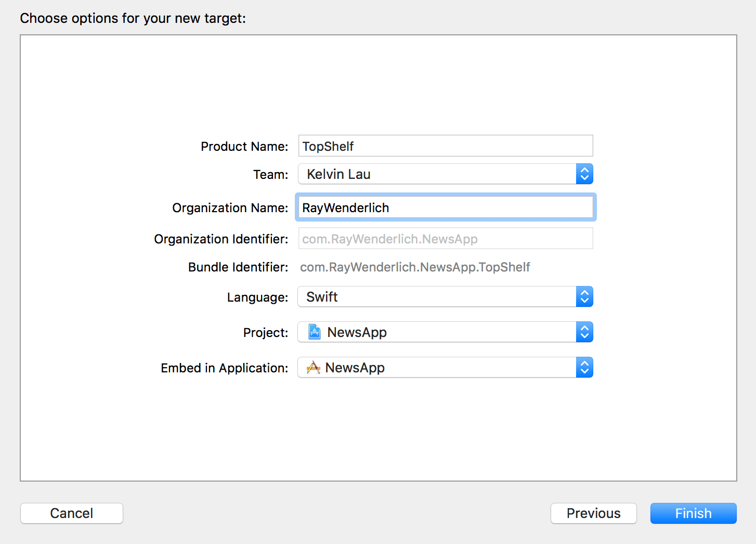This screenshot has width=756, height=544.
Task: Click the NewsApp project file icon
Action: tap(314, 332)
